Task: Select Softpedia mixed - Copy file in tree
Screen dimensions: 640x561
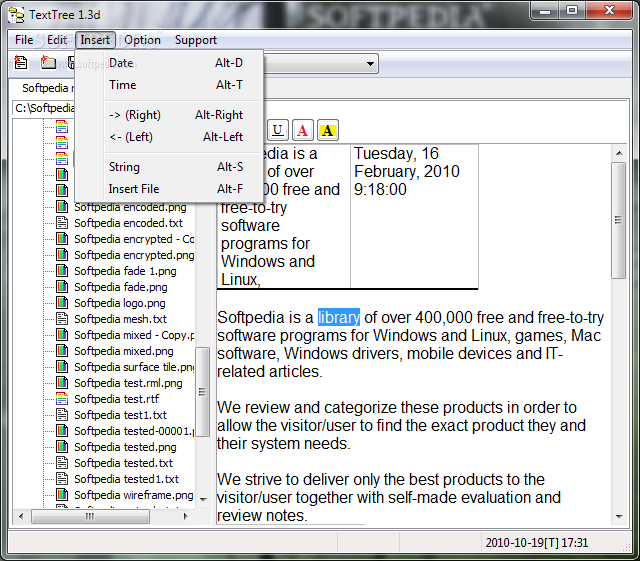Action: point(134,335)
